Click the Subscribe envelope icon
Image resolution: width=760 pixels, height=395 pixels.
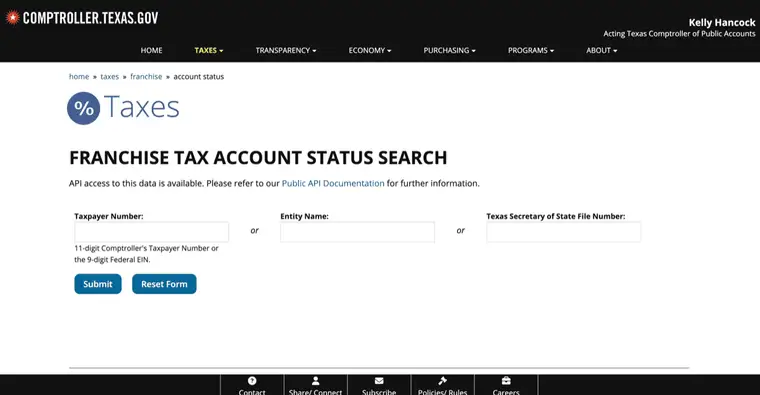click(379, 381)
